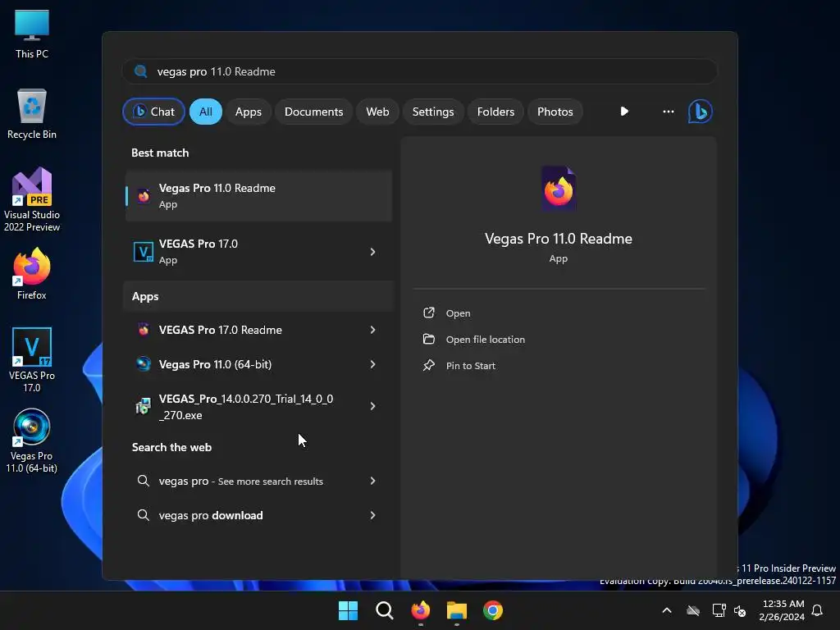Click the Apps section header
The width and height of the screenshot is (840, 630).
coord(145,296)
